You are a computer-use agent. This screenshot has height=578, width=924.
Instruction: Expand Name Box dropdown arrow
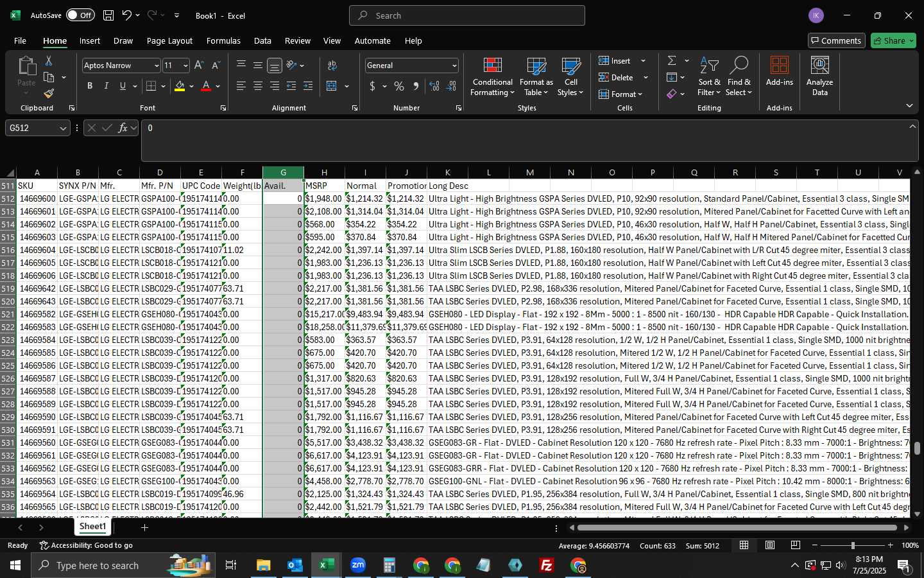click(63, 128)
